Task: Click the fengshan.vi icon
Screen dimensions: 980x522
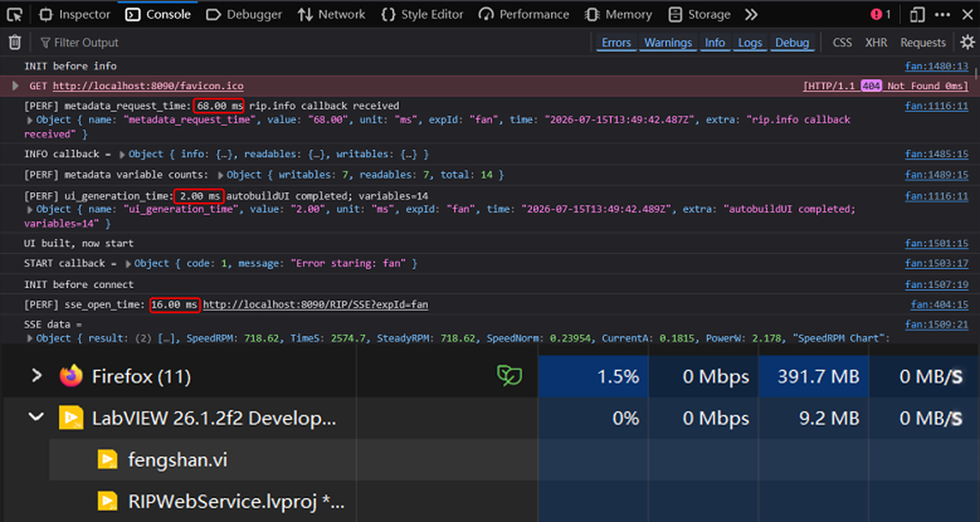Action: click(x=107, y=460)
